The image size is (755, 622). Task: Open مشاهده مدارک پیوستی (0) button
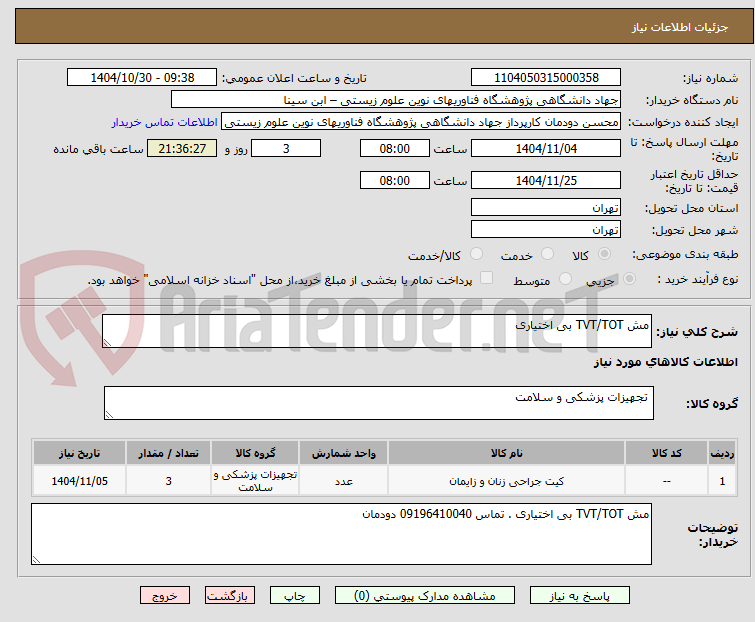(424, 596)
